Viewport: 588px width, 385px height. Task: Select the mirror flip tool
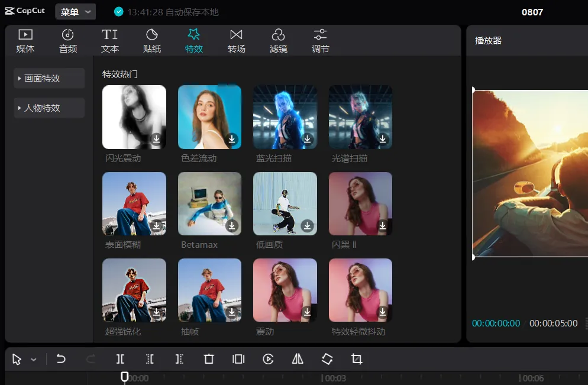coord(298,359)
